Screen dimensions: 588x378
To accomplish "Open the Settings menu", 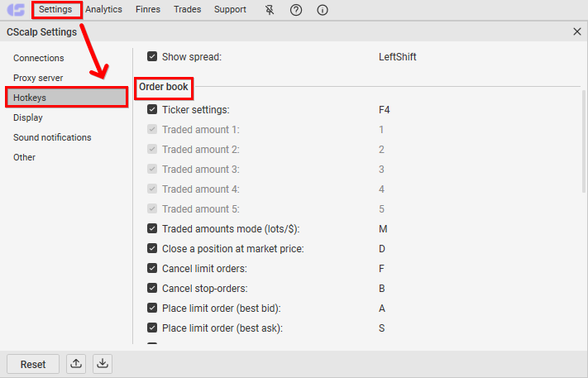I will click(x=55, y=9).
